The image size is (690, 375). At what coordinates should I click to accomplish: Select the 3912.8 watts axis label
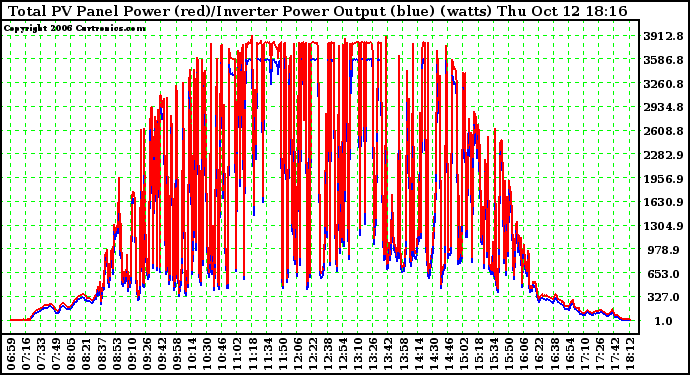point(663,36)
